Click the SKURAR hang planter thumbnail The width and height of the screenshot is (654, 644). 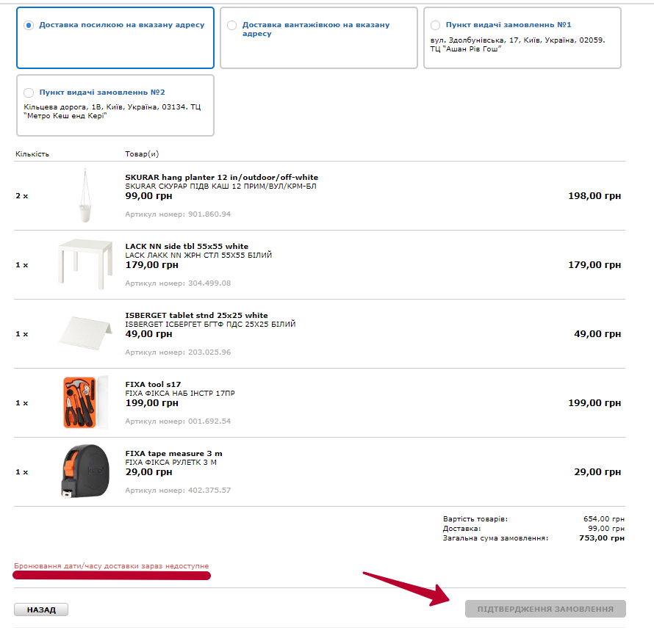coord(87,196)
